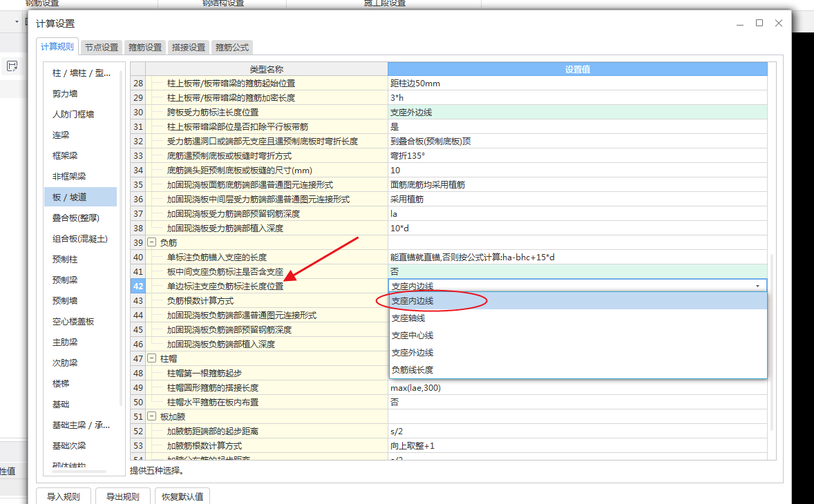
Task: Select value 弯折135° in row 33
Action: pyautogui.click(x=577, y=155)
